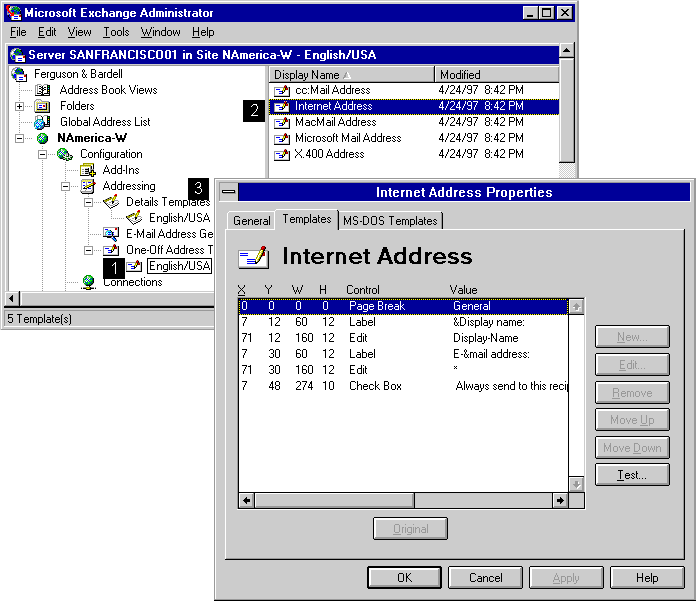Click the server window scroll up arrow

coord(566,51)
